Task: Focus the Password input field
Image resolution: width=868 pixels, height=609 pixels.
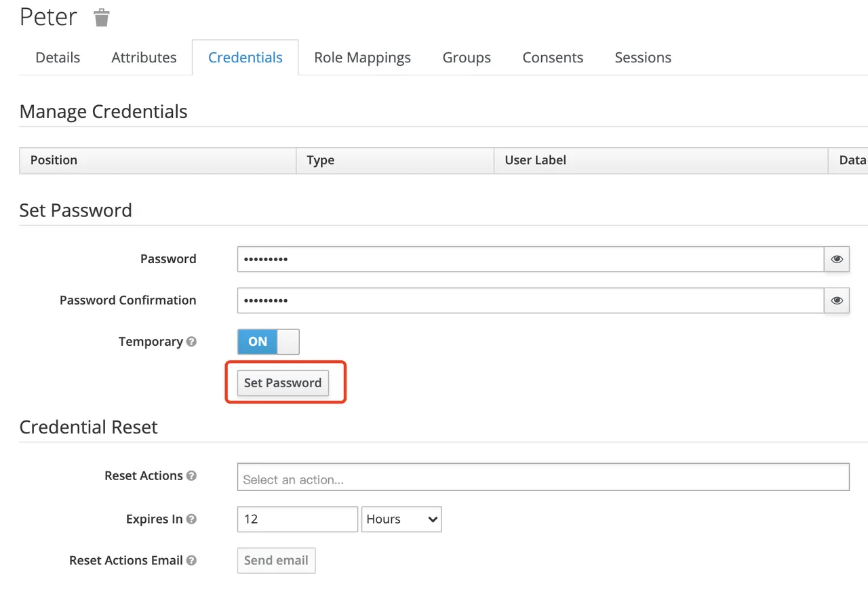Action: point(530,259)
